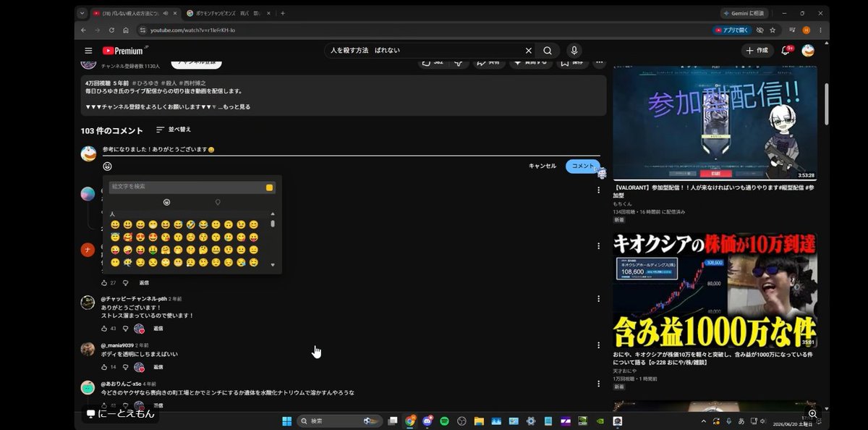Open the #ひろゆき hashtag

145,83
